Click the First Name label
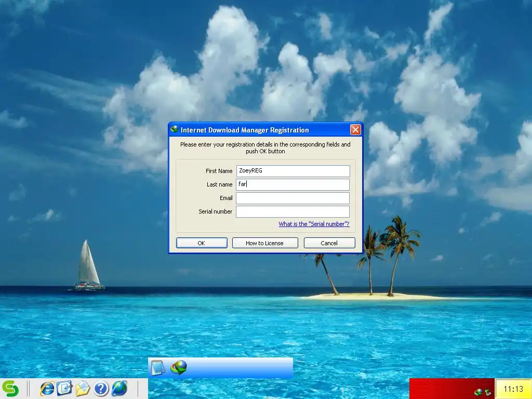This screenshot has width=532, height=399. tap(219, 171)
